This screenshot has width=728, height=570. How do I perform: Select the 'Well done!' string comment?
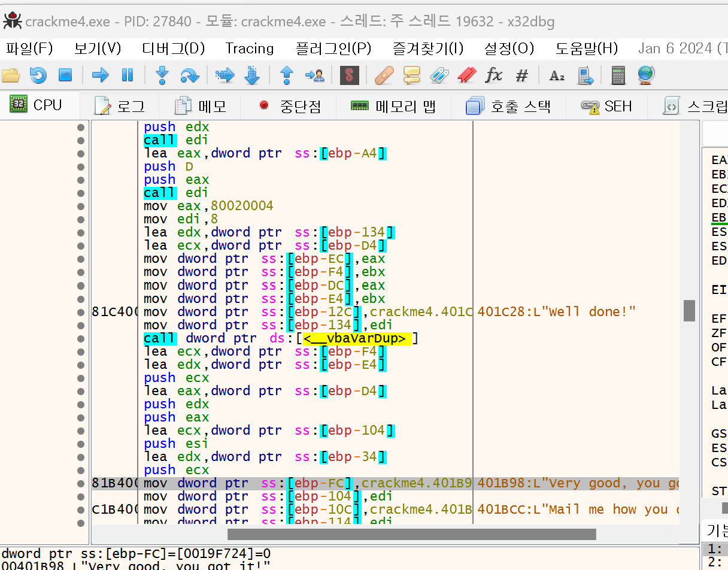tap(556, 312)
